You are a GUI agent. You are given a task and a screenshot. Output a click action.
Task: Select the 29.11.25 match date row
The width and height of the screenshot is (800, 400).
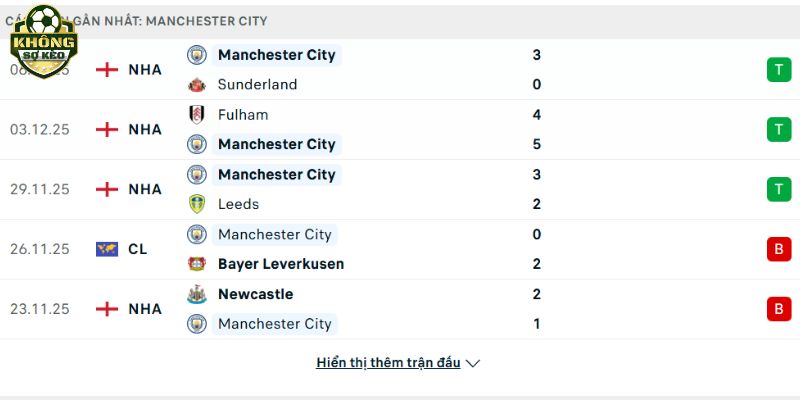pyautogui.click(x=40, y=189)
